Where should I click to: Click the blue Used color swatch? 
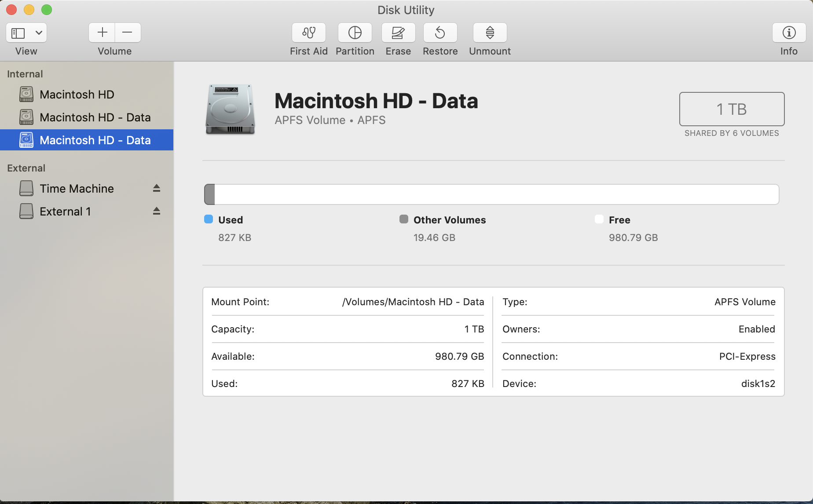tap(209, 219)
